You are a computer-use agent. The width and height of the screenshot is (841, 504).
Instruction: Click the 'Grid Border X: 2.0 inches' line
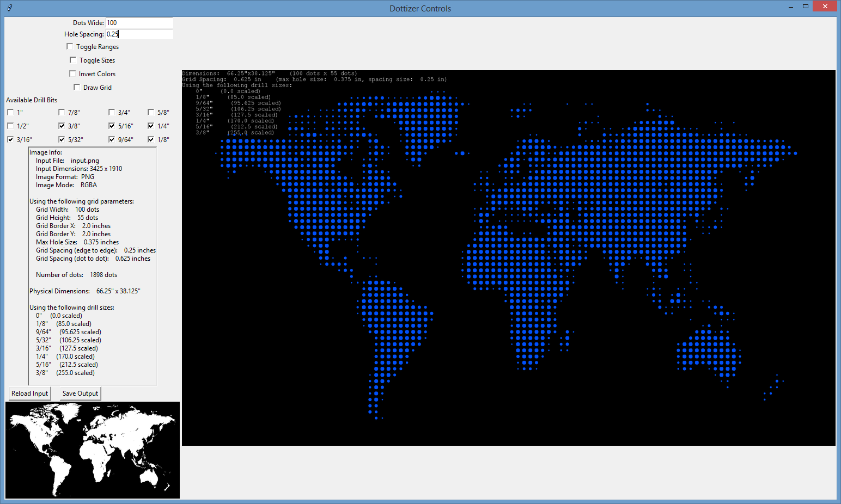click(x=74, y=226)
